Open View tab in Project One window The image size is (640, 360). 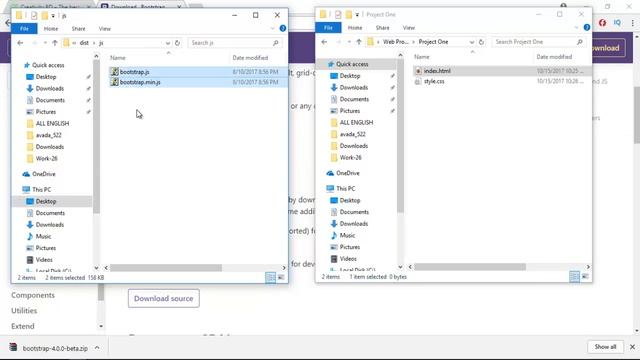coord(409,28)
